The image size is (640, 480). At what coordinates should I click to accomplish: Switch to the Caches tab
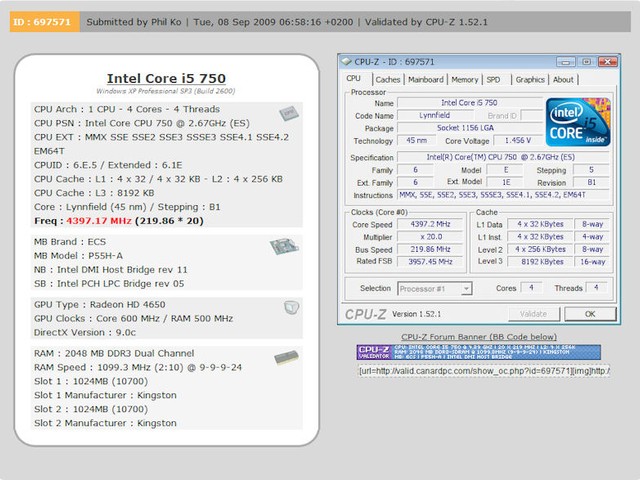pos(388,79)
